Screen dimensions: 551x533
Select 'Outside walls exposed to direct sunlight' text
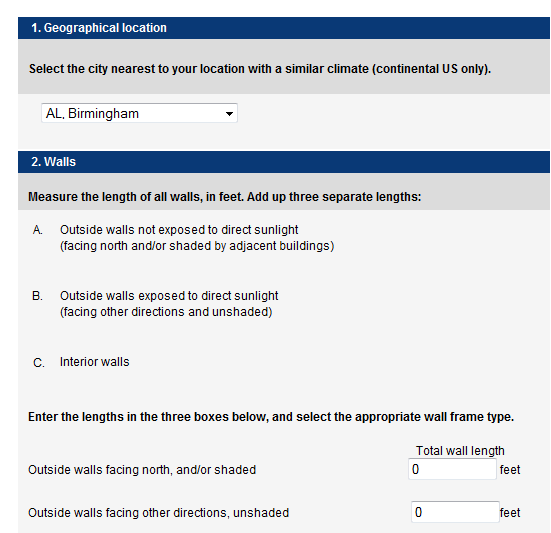click(169, 296)
